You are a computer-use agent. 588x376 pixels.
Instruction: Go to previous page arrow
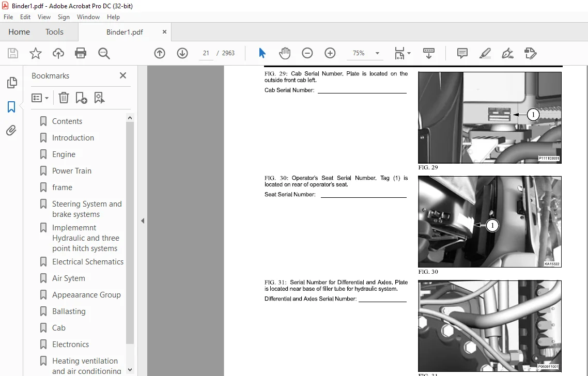point(160,53)
